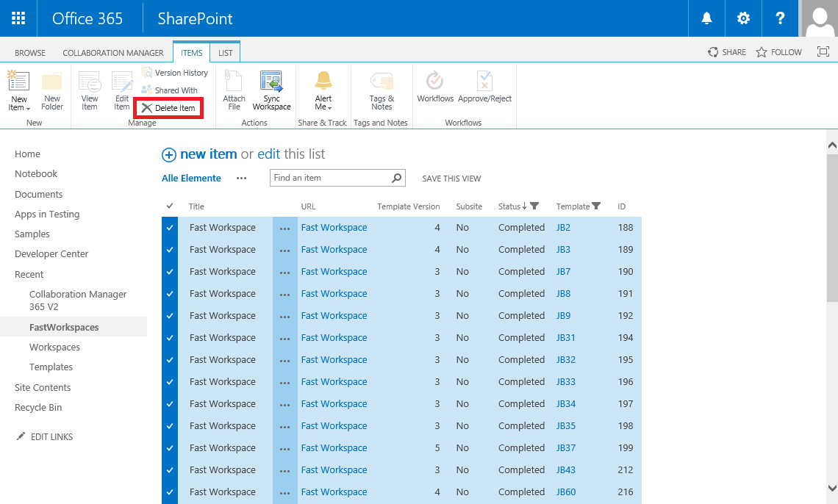Click the search magnifier in Find box
The width and height of the screenshot is (838, 504).
(x=396, y=178)
